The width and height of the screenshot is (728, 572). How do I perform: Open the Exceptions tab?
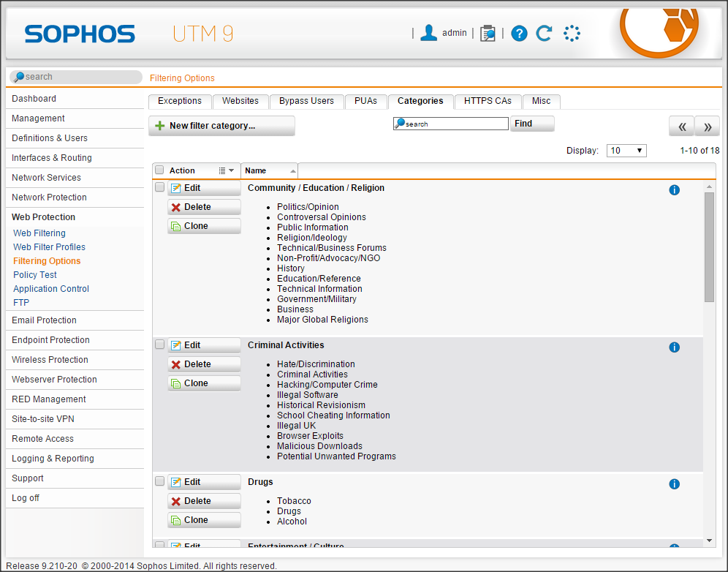(x=180, y=101)
